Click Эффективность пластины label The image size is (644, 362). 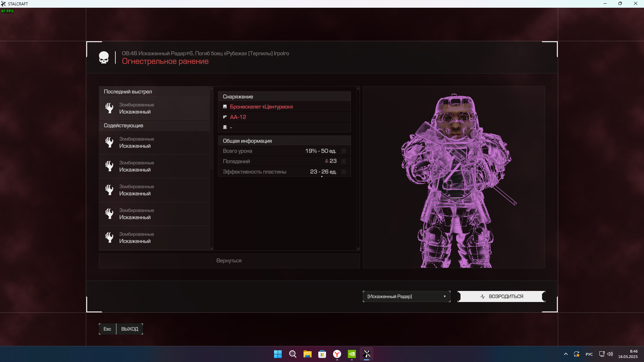[255, 172]
